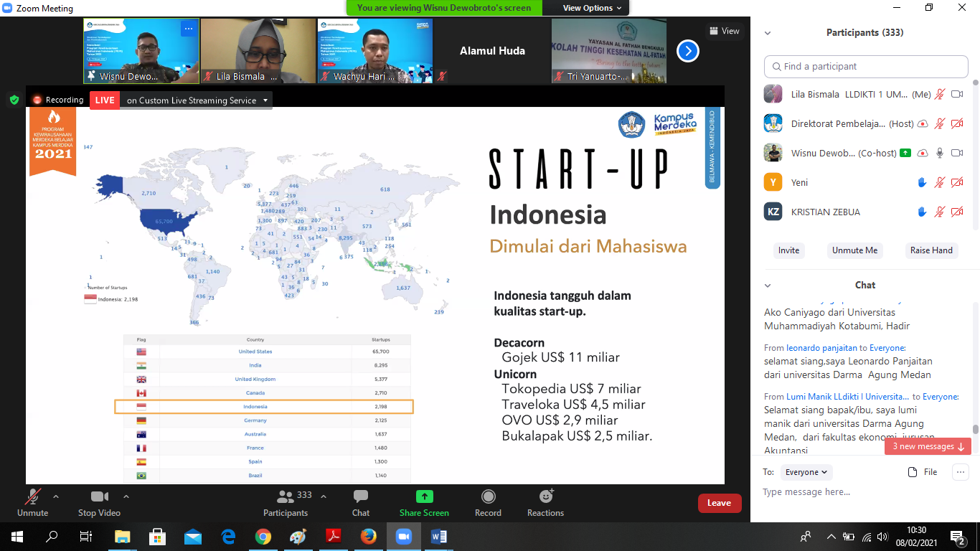Open audio options arrow beside Unmute
The height and width of the screenshot is (551, 980).
point(56,496)
